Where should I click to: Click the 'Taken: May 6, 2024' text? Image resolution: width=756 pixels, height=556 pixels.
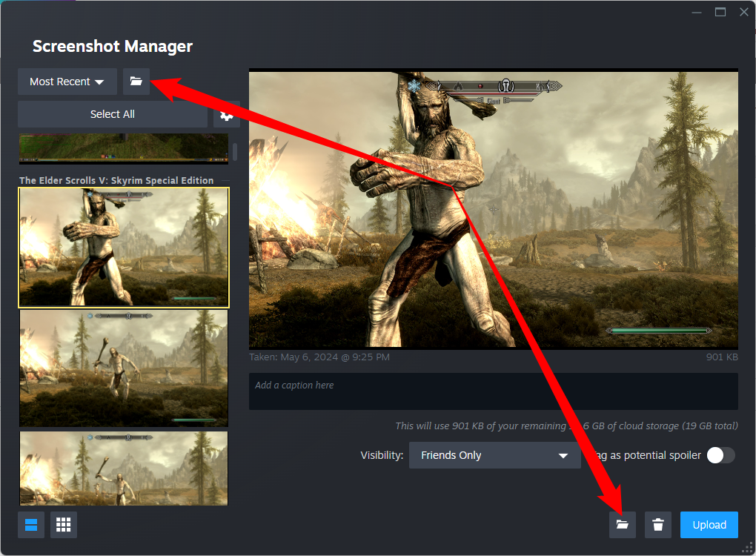coord(319,357)
